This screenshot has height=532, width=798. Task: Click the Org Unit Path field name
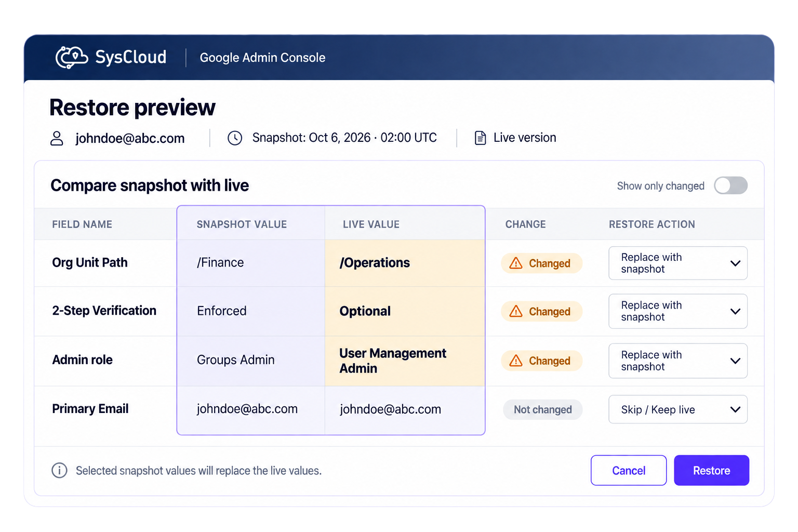(90, 263)
